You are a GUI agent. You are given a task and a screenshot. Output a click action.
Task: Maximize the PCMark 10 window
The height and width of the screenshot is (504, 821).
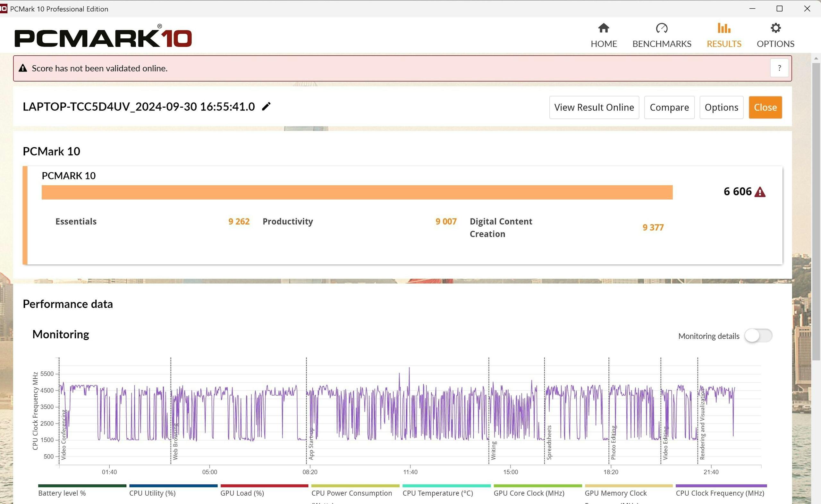(x=779, y=9)
